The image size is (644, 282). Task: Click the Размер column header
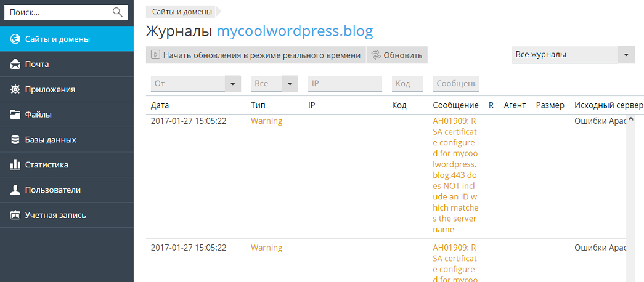click(550, 105)
